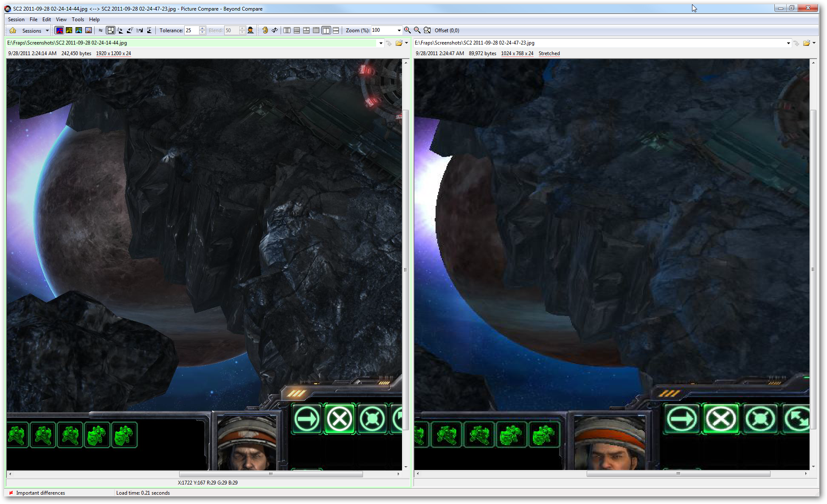Click the flip vertical icon
Screen dimensions: 827x504
149,31
